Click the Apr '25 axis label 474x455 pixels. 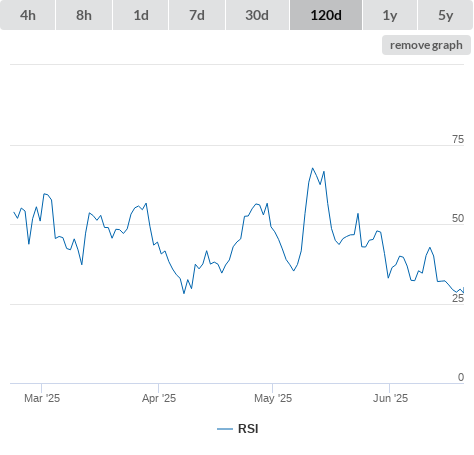(x=159, y=398)
